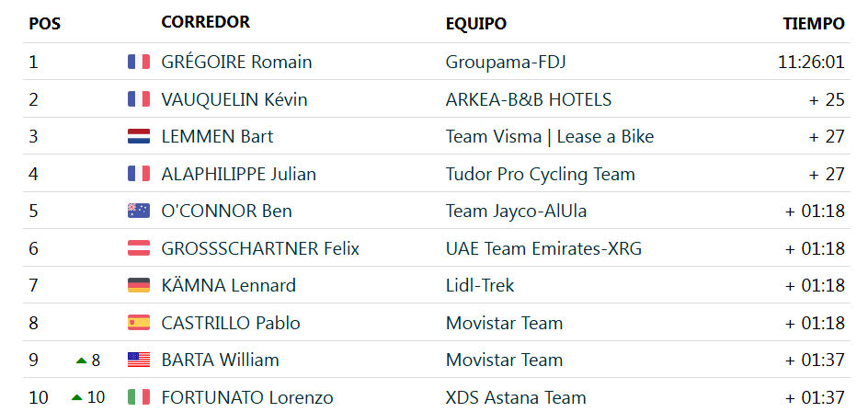Open the XDS Astana Team page

pyautogui.click(x=515, y=397)
